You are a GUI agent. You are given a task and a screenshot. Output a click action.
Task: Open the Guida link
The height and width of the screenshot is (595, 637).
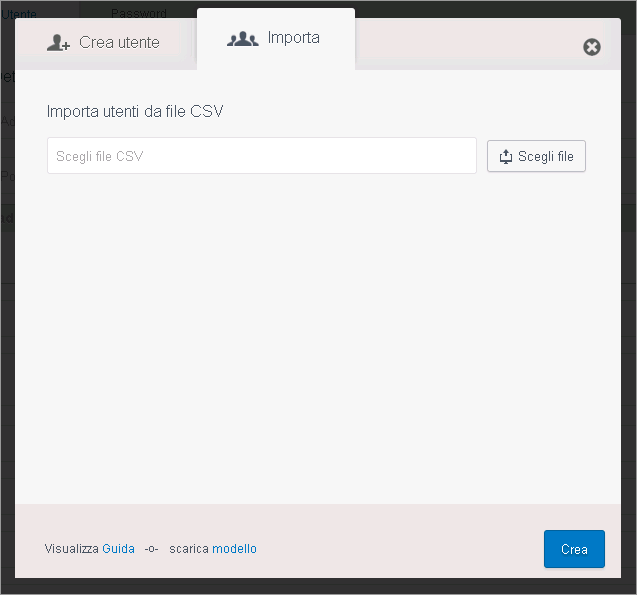tap(118, 549)
